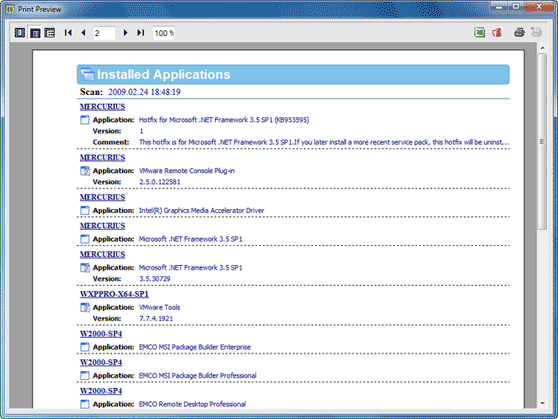Open MERCURIUS link above .NET Framework version 3.5.30729

(x=102, y=255)
